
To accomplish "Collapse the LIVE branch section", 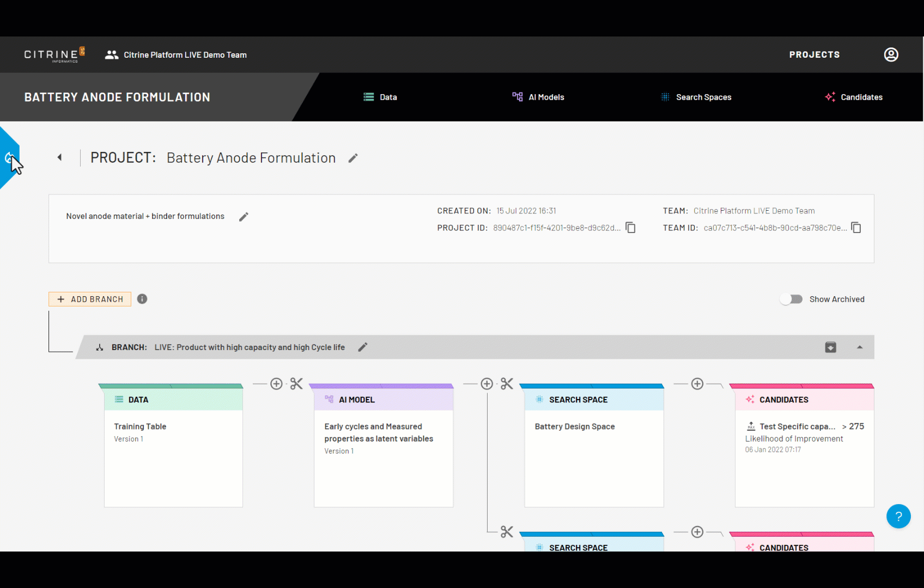I will [x=860, y=347].
